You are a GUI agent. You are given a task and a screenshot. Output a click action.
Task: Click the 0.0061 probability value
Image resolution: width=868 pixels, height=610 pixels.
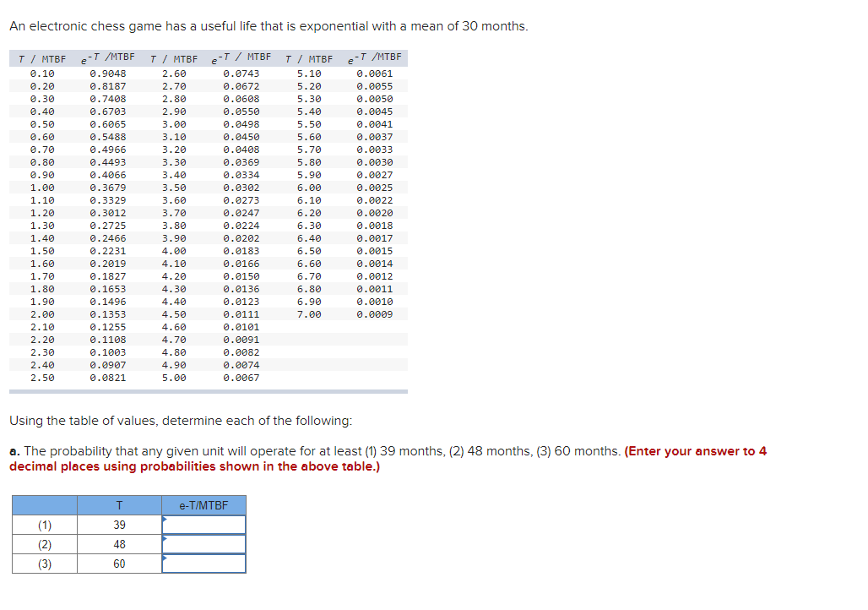pos(375,74)
